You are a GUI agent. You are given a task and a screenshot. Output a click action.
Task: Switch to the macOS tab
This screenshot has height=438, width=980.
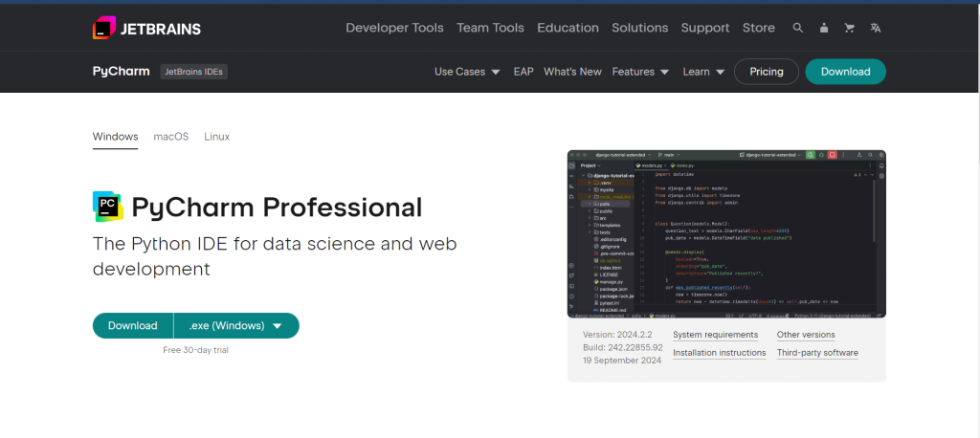(170, 137)
